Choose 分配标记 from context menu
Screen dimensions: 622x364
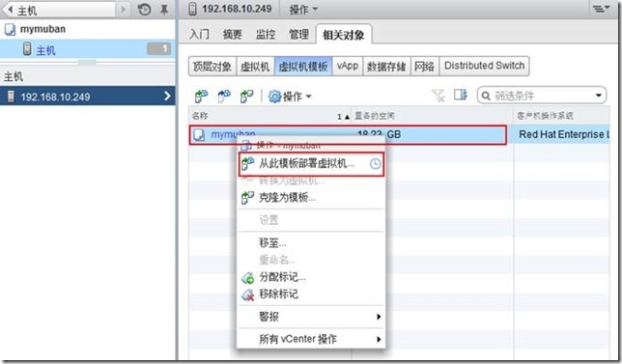click(x=311, y=277)
